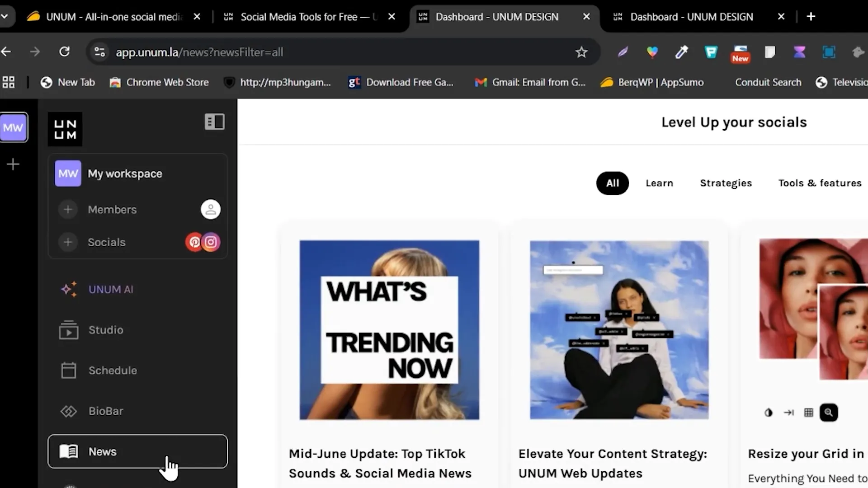Open Elevate Your Content Strategy article title
Image resolution: width=868 pixels, height=488 pixels.
coord(613,463)
